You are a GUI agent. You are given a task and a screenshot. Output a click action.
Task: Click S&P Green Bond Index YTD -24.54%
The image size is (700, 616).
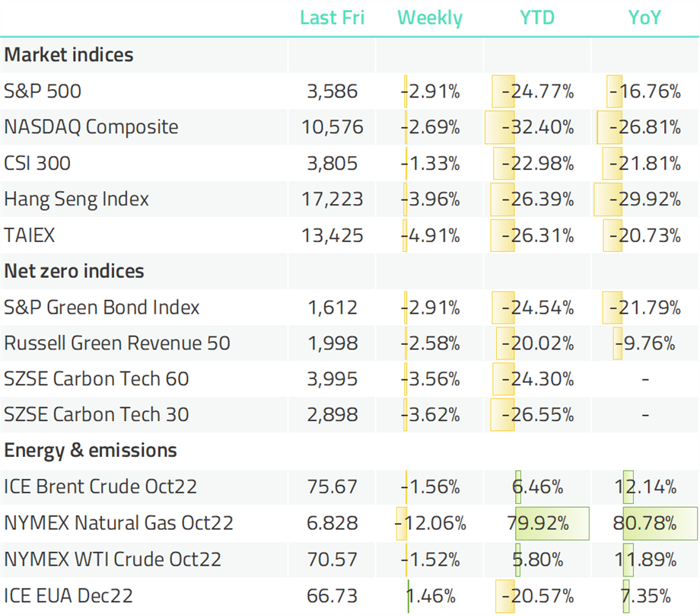pos(537,308)
